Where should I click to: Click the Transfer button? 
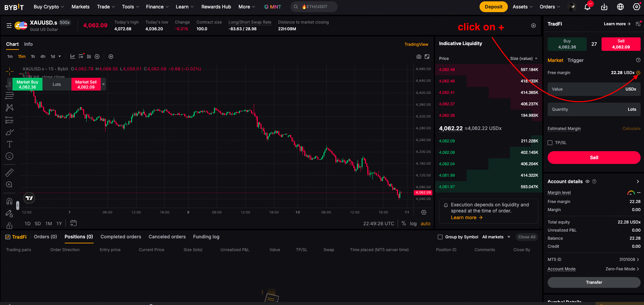click(594, 282)
